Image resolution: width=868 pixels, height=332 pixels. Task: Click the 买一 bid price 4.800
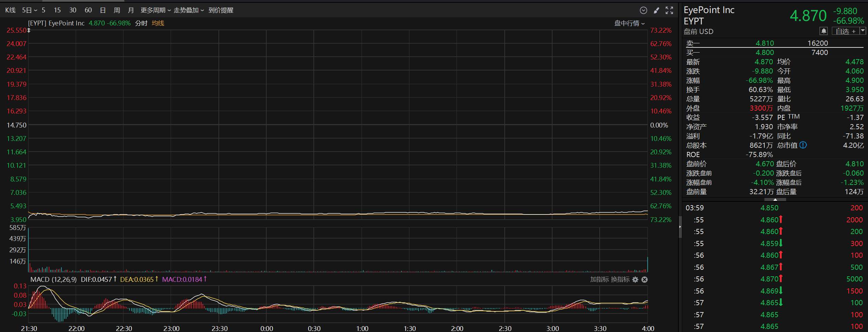pos(764,53)
